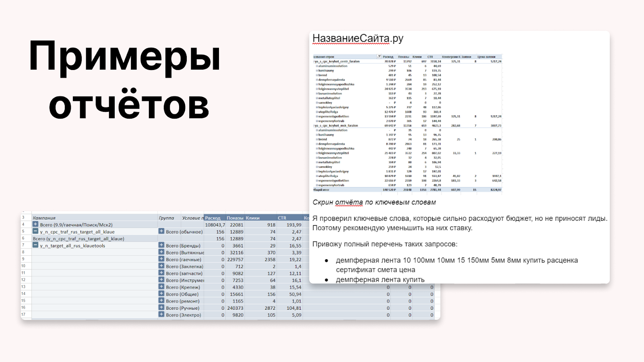Image resolution: width=644 pixels, height=362 pixels.
Task: Click the НазваниеСайта.ру document title
Action: (358, 39)
